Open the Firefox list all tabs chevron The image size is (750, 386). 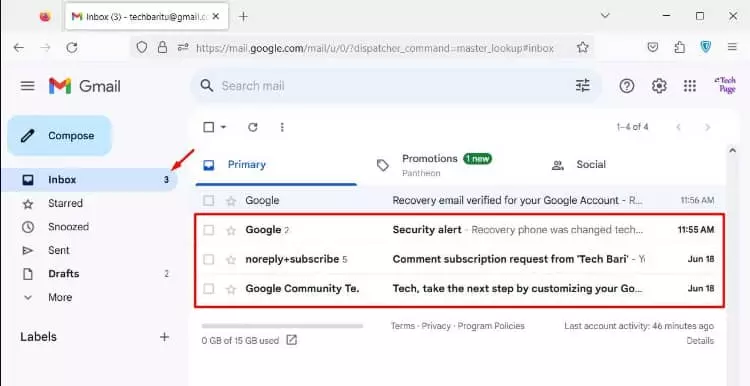tap(605, 16)
